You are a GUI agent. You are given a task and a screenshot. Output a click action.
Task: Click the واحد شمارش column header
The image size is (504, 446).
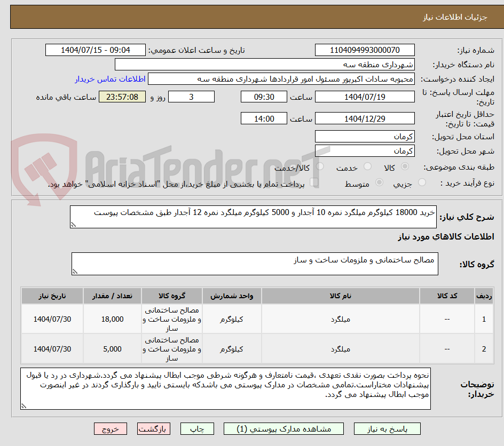(x=232, y=296)
